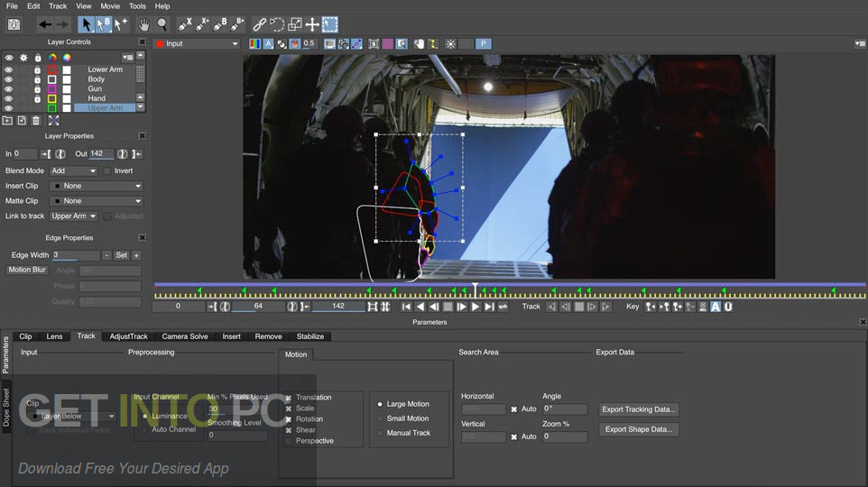The image size is (868, 487).
Task: Click timeline playhead marker
Action: (x=475, y=289)
